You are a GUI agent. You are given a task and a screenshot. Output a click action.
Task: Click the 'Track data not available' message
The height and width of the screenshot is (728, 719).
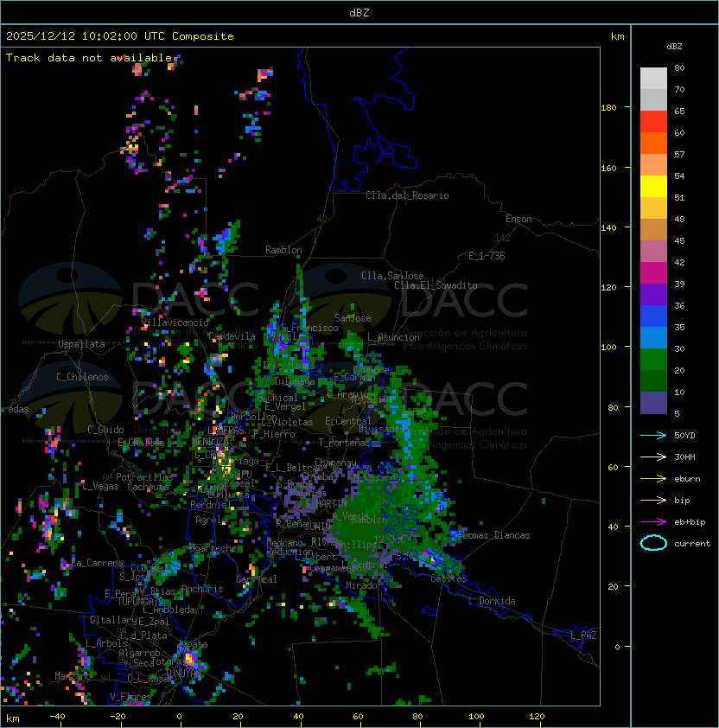tap(89, 58)
